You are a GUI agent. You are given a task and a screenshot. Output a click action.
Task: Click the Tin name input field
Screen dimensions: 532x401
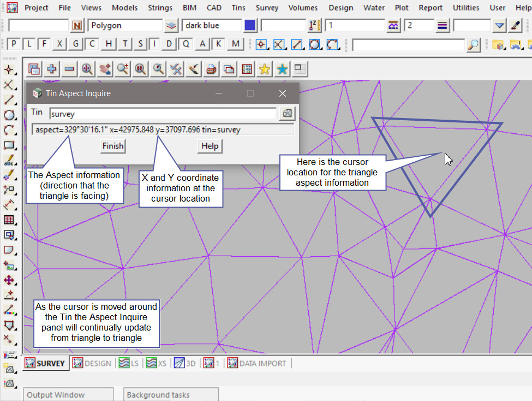tap(163, 114)
